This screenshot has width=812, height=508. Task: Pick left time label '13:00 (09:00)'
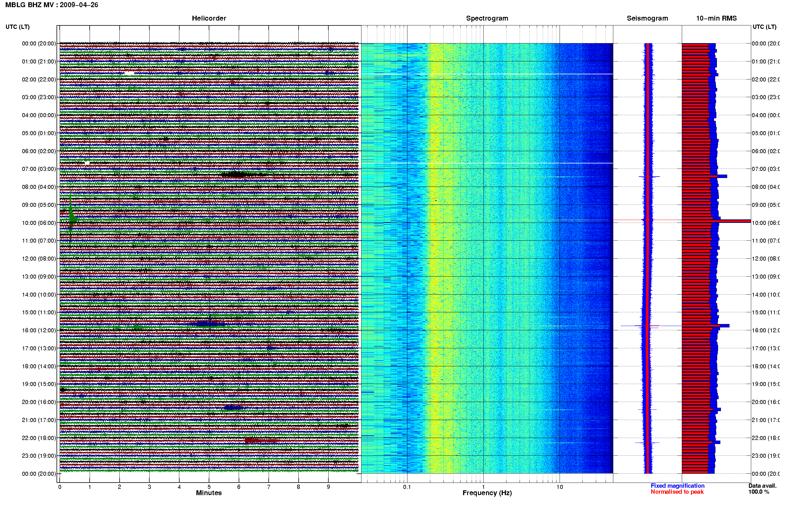pyautogui.click(x=39, y=277)
